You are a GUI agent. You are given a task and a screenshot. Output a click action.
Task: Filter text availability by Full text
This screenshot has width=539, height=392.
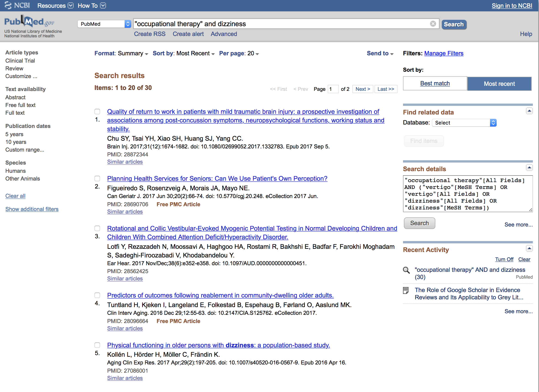coord(15,113)
